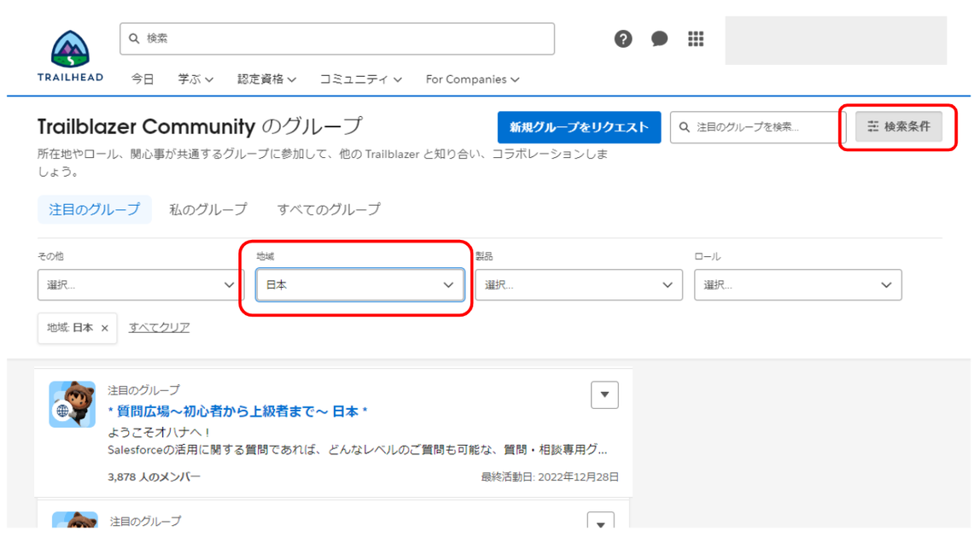Click the magnifier icon in the group search
Image resolution: width=980 pixels, height=549 pixels.
point(685,127)
